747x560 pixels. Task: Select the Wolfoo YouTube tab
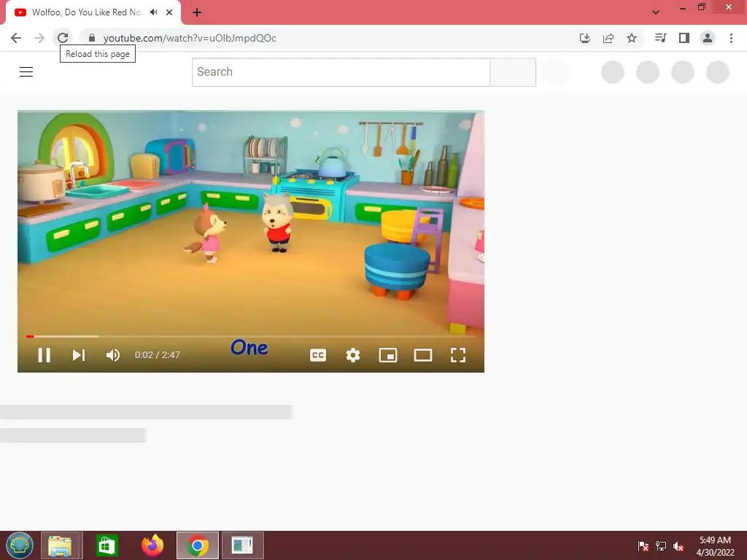tap(93, 12)
